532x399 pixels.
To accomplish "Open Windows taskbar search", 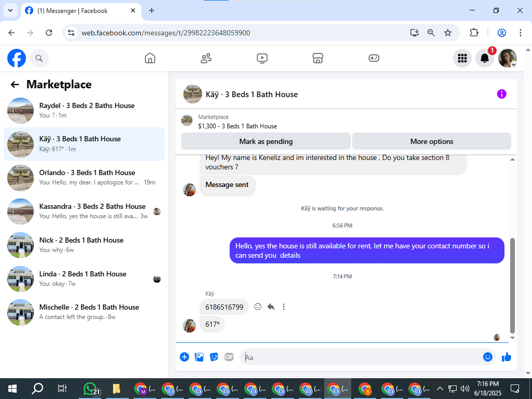I will [37, 389].
